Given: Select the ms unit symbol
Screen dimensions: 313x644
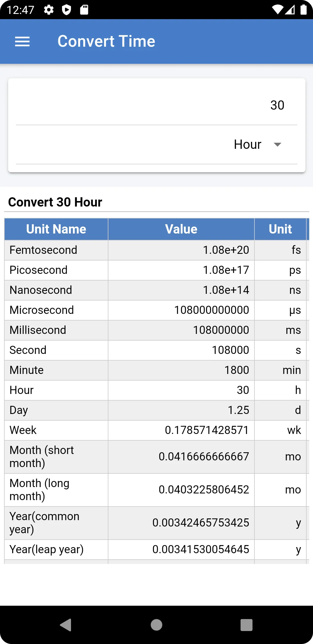Looking at the screenshot, I should click(293, 330).
